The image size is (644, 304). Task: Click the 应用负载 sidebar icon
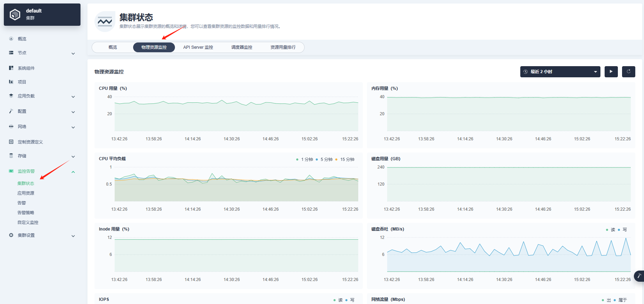11,96
